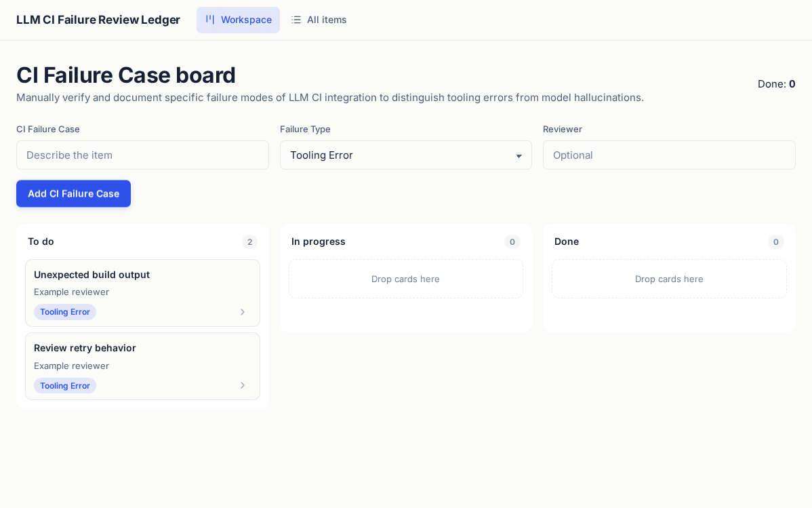
Task: Focus the CI Failure Case description field
Action: click(142, 155)
